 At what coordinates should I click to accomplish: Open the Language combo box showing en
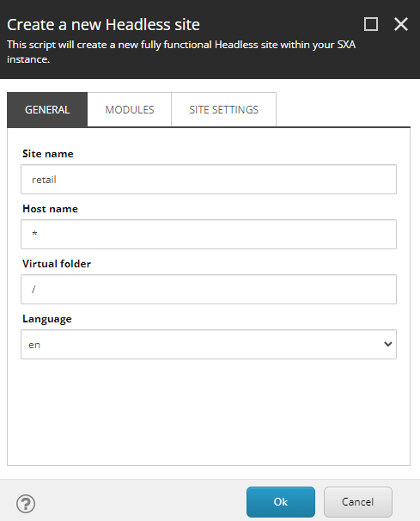209,344
